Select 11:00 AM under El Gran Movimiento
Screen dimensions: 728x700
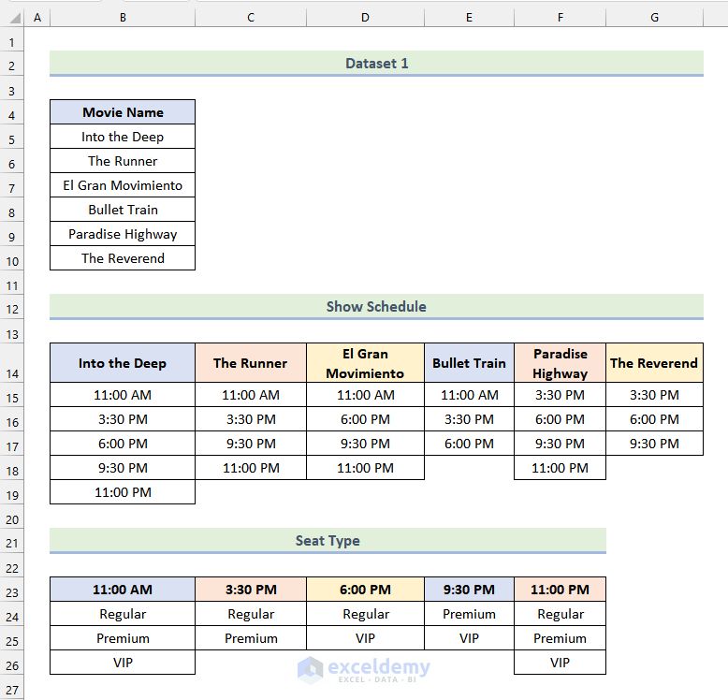click(x=365, y=395)
